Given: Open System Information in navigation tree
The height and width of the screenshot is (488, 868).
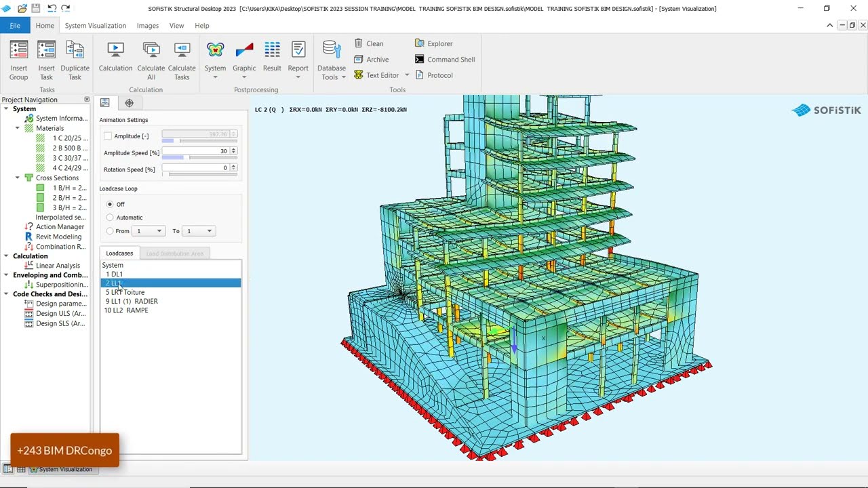Looking at the screenshot, I should click(56, 118).
